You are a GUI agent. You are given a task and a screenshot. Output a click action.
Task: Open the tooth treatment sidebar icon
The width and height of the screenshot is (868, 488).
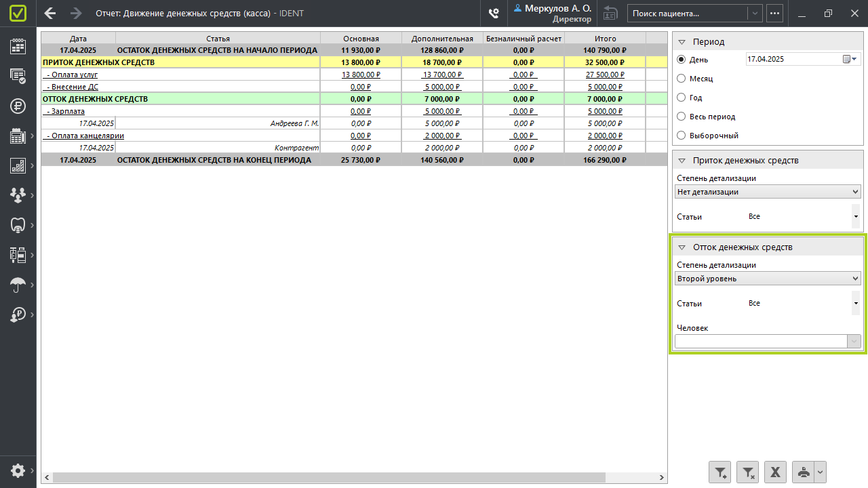pos(18,225)
